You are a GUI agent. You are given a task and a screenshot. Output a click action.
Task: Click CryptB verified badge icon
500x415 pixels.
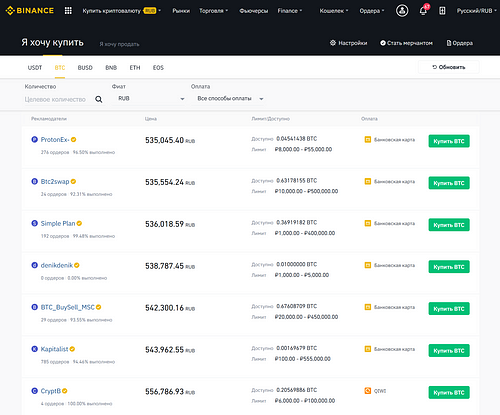pos(65,391)
